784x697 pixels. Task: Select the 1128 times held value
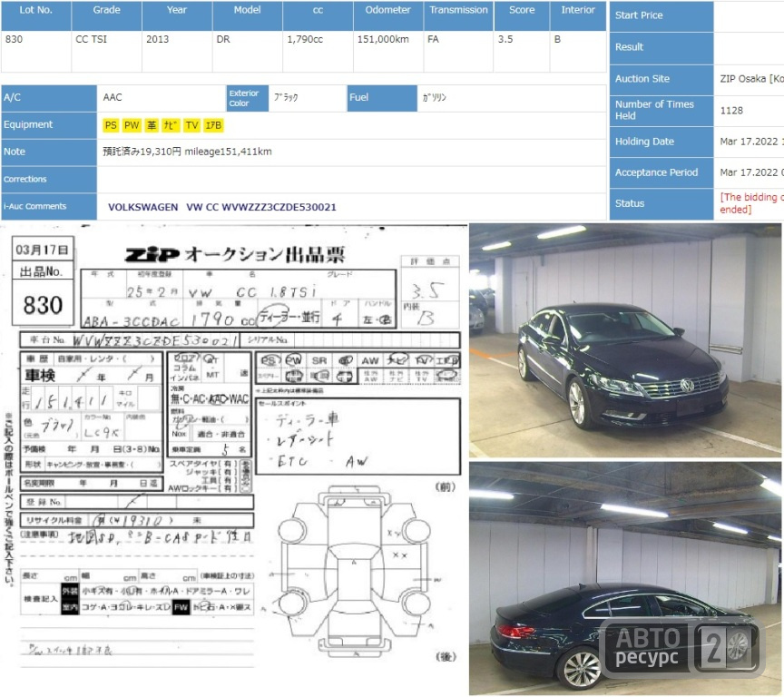(x=731, y=111)
